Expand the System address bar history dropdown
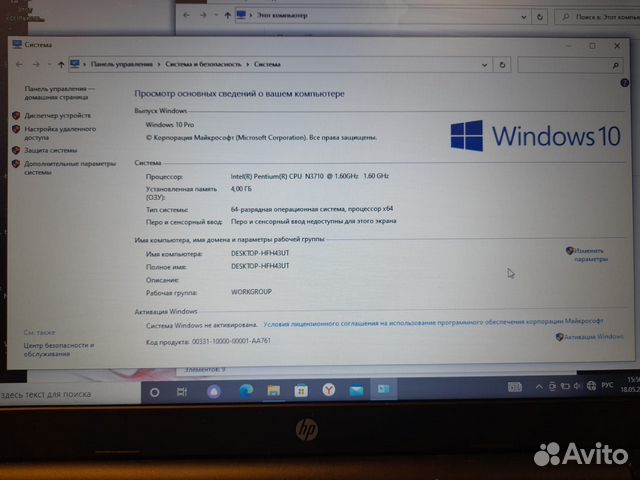640x480 pixels. coord(484,65)
